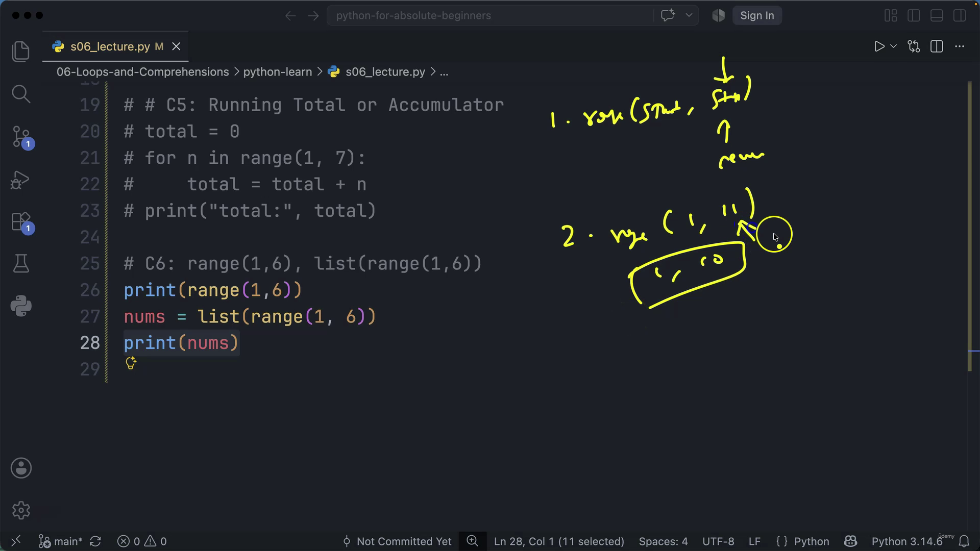980x551 pixels.
Task: Synchronize changes in status bar
Action: coord(95,541)
